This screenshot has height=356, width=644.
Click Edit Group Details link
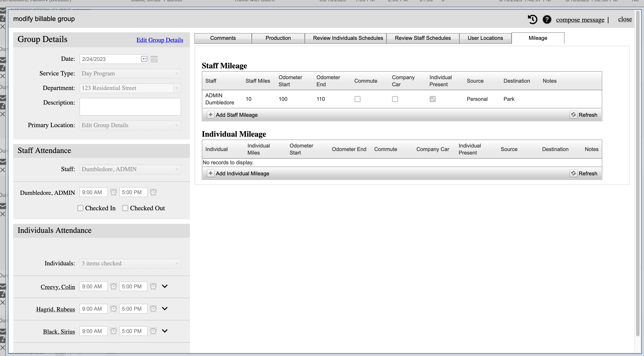point(160,40)
